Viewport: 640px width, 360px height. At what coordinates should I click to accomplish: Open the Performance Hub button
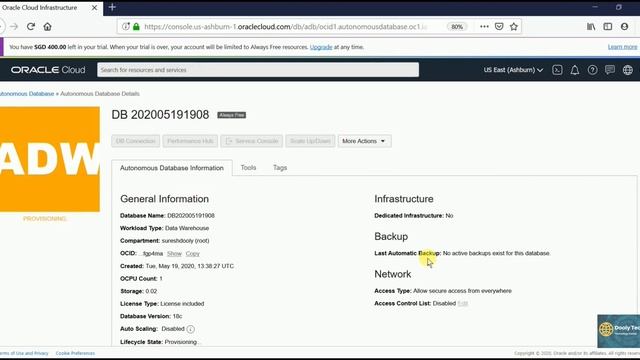190,141
